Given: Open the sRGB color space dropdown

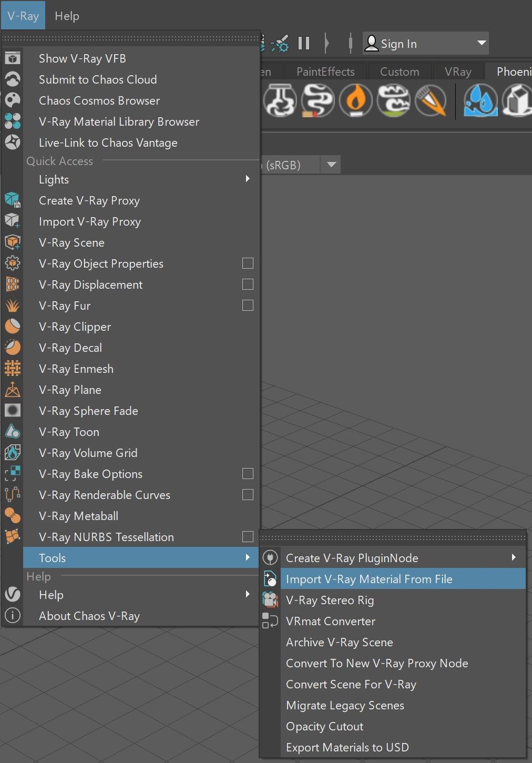Looking at the screenshot, I should point(331,165).
